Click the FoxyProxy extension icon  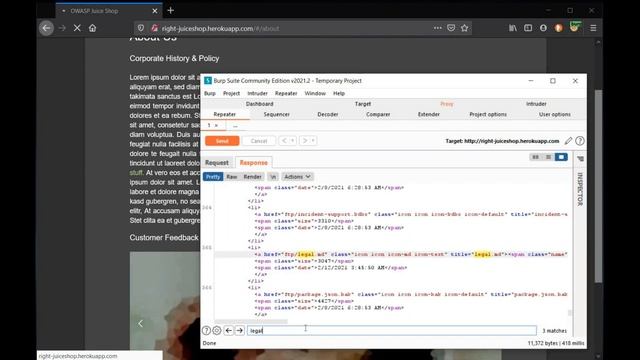[574, 27]
